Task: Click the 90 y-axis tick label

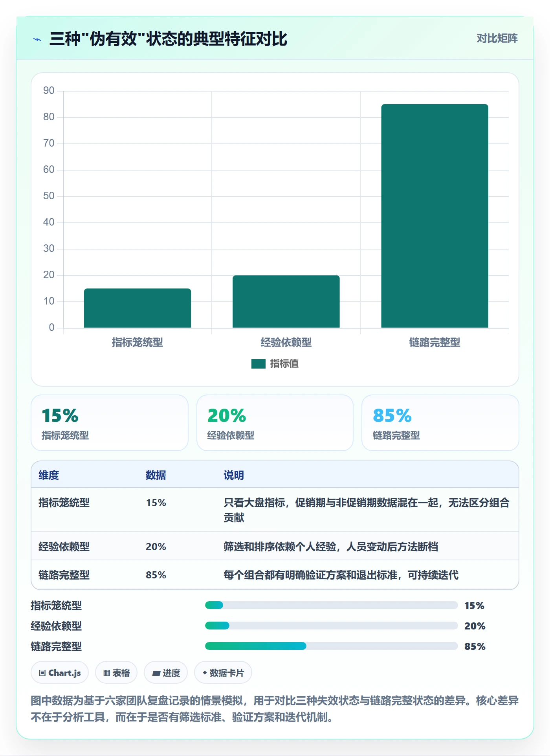Action: (49, 91)
